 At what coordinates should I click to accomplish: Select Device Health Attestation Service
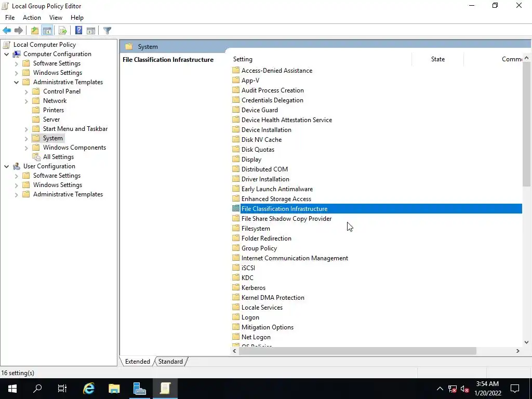(287, 120)
